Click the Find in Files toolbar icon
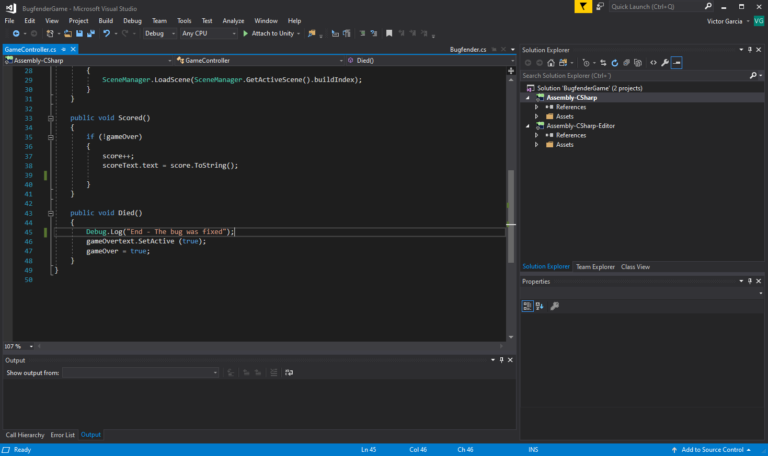The image size is (768, 456). pos(312,33)
